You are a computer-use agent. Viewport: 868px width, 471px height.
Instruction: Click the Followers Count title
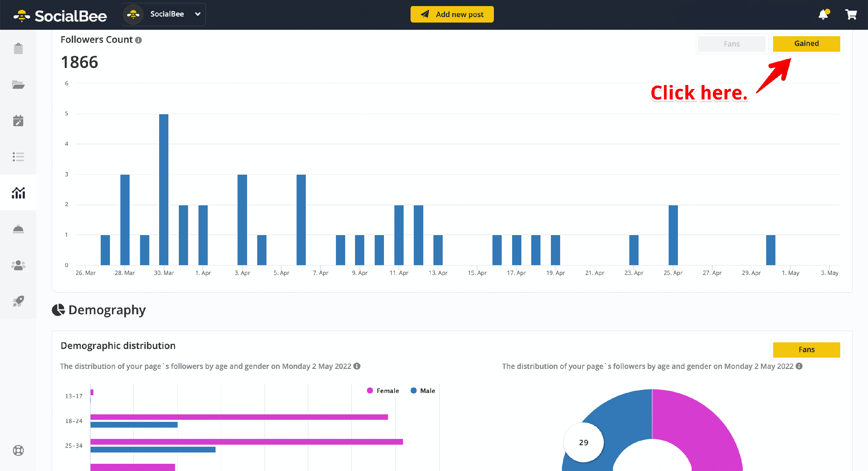(97, 40)
